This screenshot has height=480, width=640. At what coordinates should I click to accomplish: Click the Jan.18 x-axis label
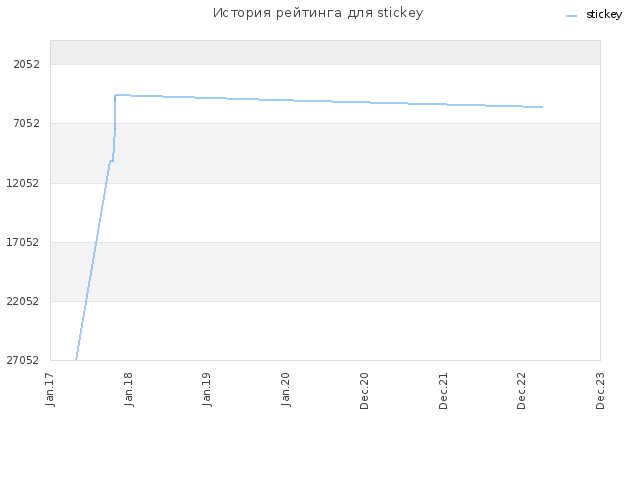(129, 389)
